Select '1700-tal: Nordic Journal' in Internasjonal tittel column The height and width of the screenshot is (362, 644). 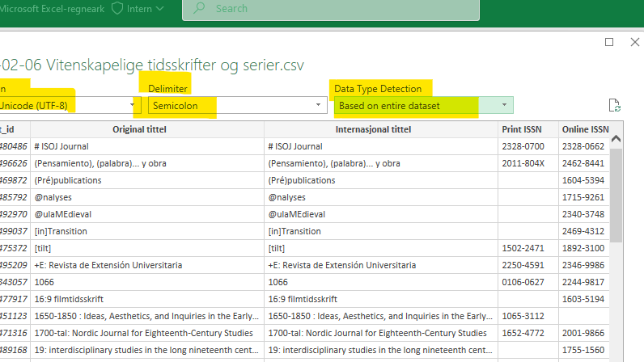[x=378, y=333]
